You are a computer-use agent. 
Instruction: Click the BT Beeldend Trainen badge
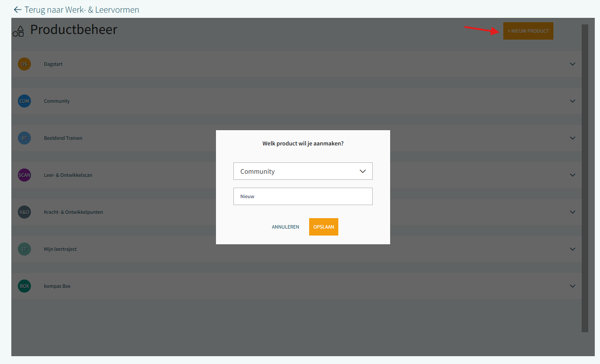click(x=24, y=138)
